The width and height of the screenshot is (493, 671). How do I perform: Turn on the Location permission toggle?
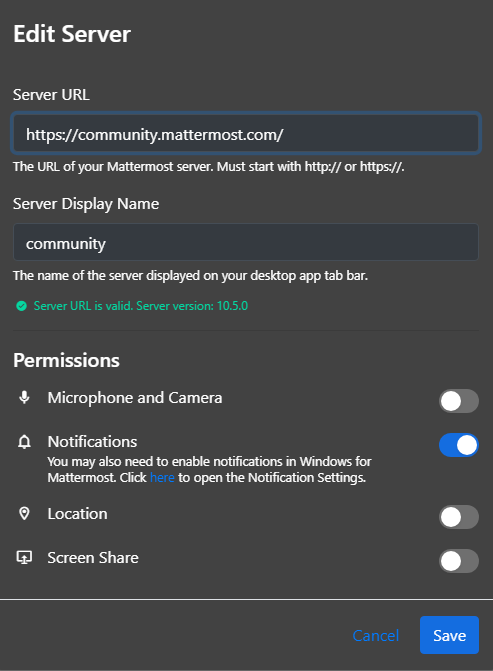coord(459,517)
